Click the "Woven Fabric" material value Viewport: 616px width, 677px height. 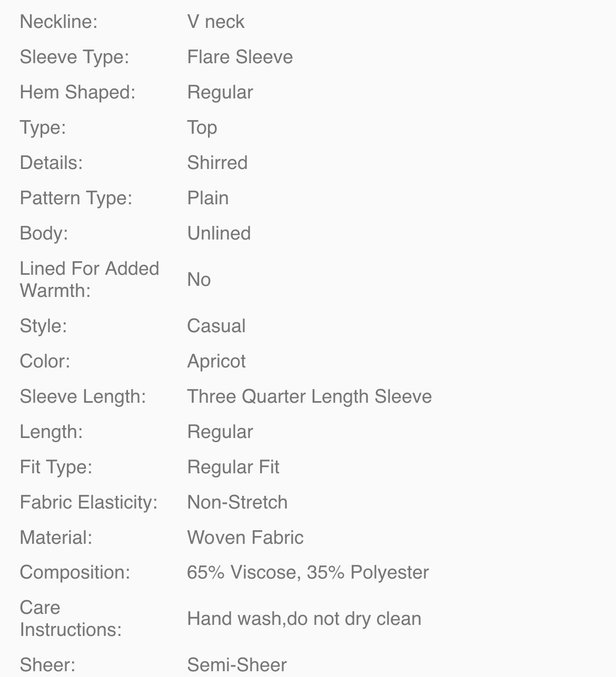pos(245,537)
